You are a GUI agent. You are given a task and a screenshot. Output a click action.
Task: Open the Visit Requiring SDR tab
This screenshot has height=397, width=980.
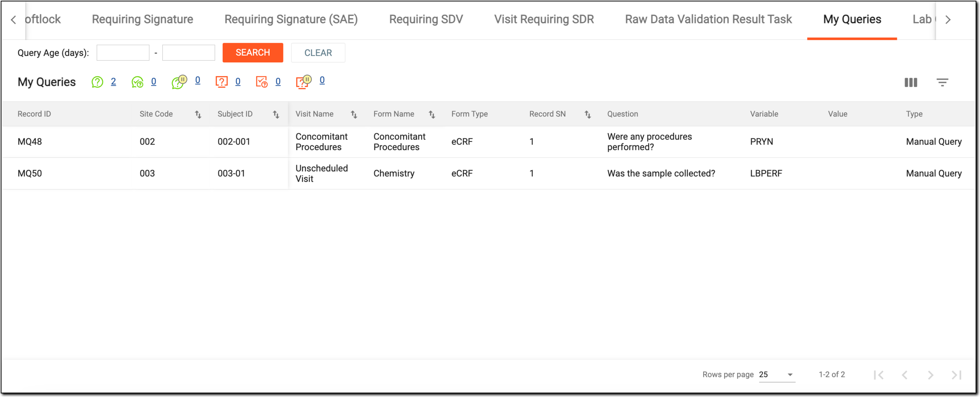click(x=544, y=19)
